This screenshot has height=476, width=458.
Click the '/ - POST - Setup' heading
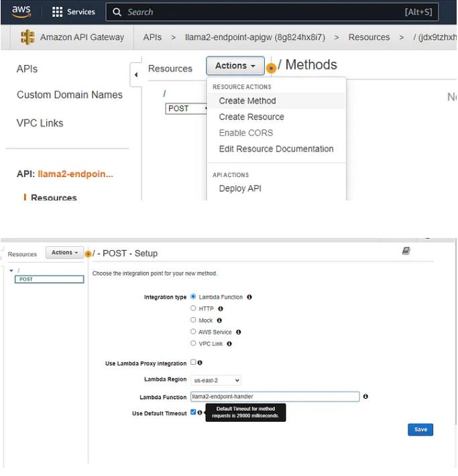coord(125,253)
